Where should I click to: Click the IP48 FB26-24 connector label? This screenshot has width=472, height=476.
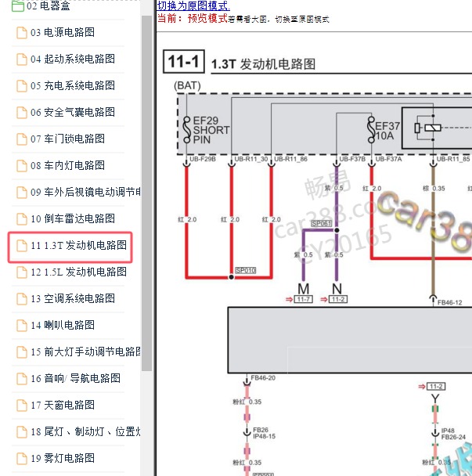[x=453, y=434]
